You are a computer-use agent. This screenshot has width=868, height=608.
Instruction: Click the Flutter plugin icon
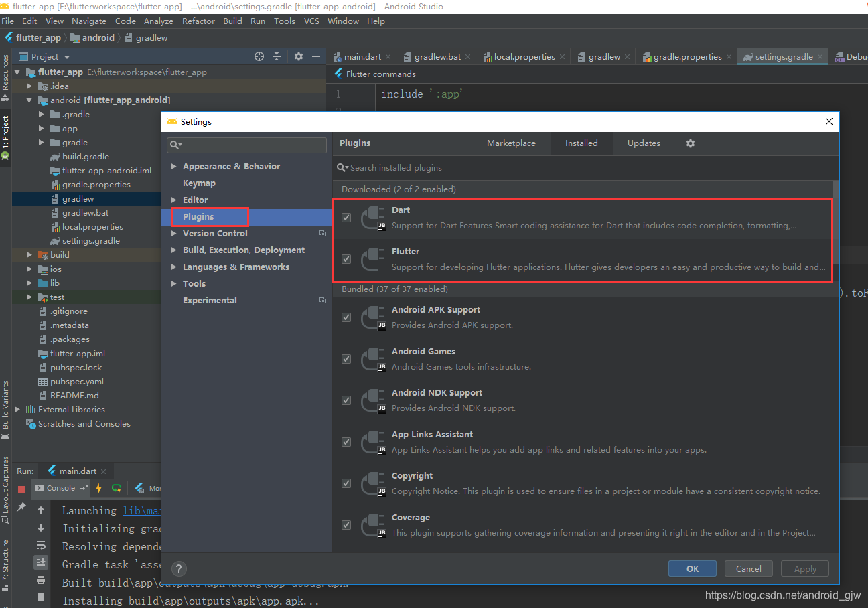point(373,260)
